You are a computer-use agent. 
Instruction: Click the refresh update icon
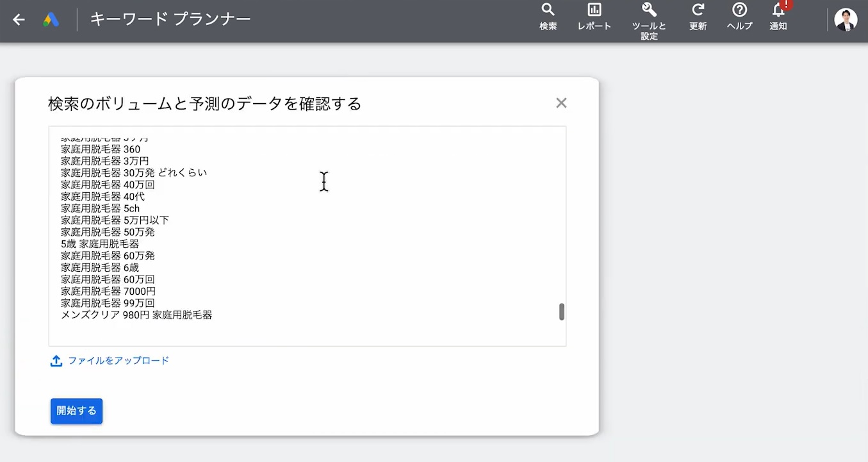tap(698, 10)
